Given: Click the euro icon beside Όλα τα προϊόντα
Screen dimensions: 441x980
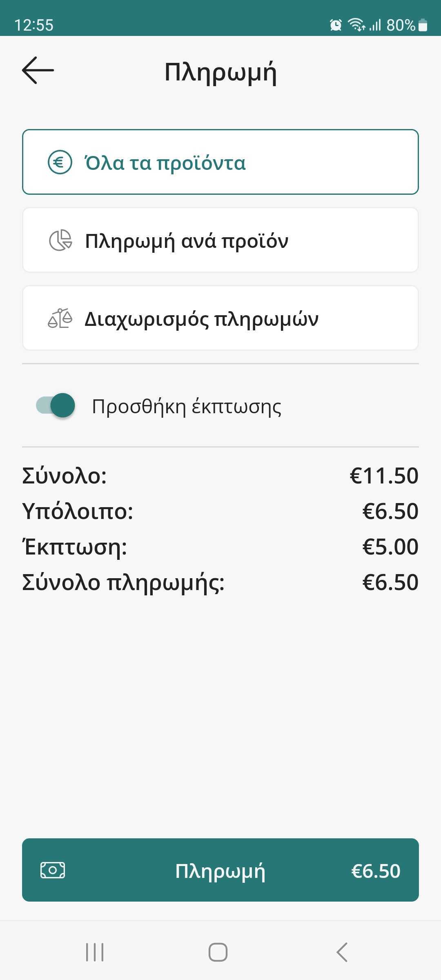Looking at the screenshot, I should tap(60, 163).
